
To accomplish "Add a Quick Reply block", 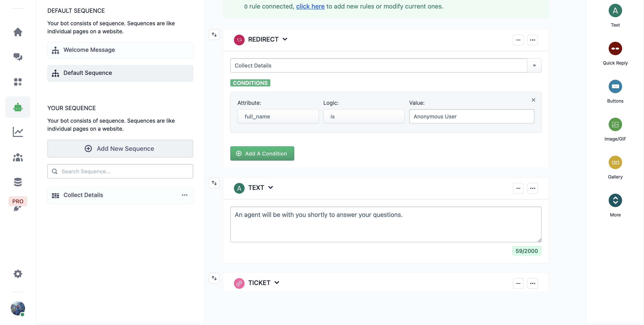I will 615,48.
